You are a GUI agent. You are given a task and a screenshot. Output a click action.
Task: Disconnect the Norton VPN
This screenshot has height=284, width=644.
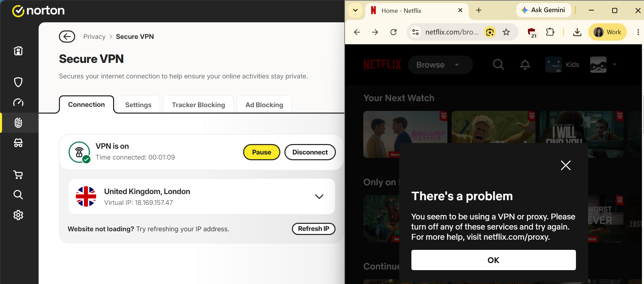click(310, 152)
